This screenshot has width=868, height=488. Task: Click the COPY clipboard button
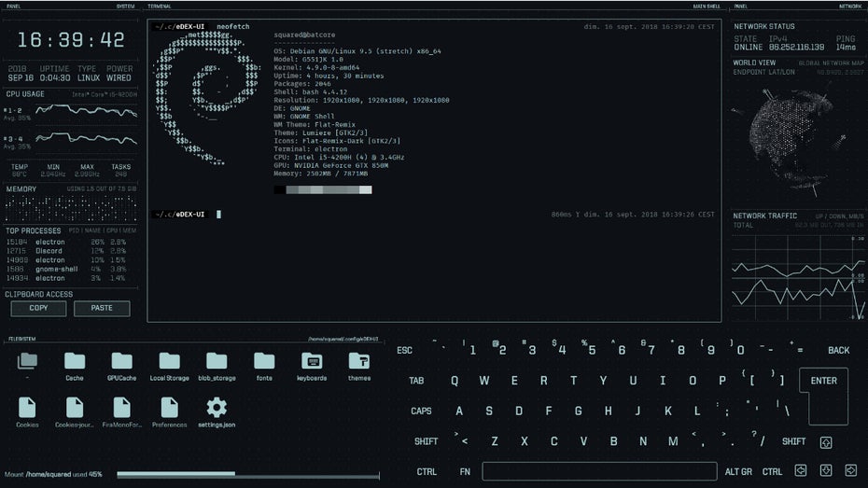tap(39, 308)
